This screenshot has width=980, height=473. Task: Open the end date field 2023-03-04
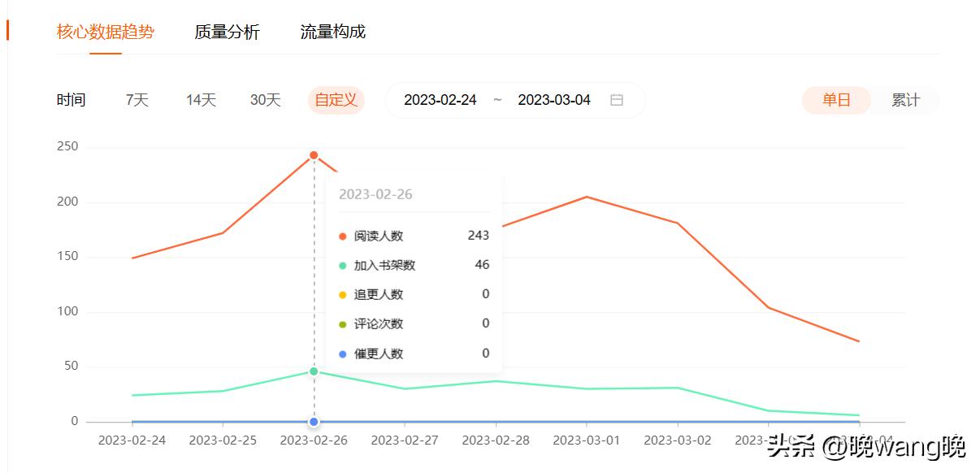(x=553, y=99)
